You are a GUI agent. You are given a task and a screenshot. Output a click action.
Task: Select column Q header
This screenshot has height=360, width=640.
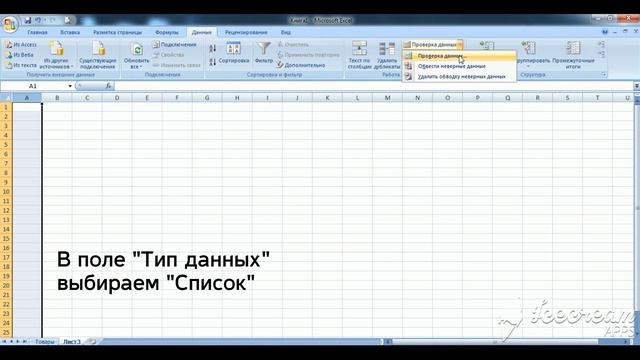(x=507, y=98)
